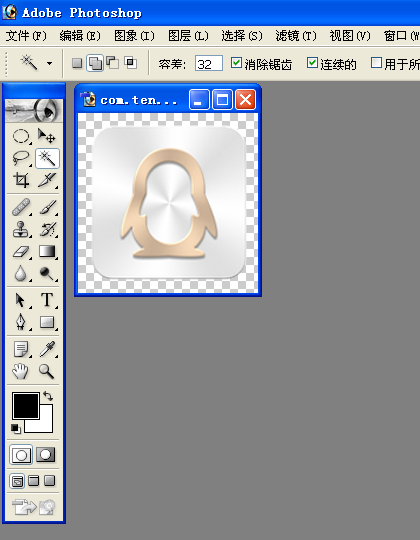Viewport: 420px width, 540px height.
Task: Select the Move tool
Action: pyautogui.click(x=47, y=136)
